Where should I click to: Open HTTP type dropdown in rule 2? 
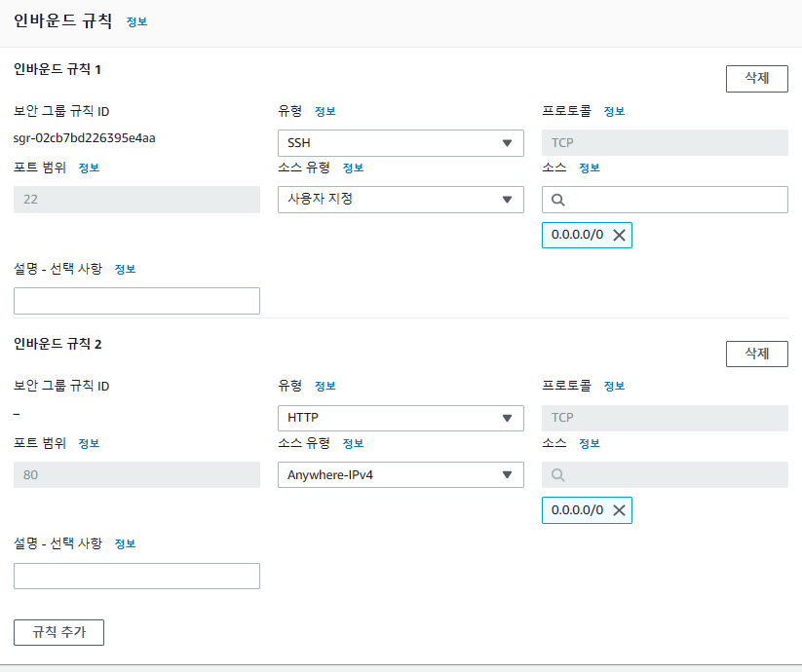401,418
